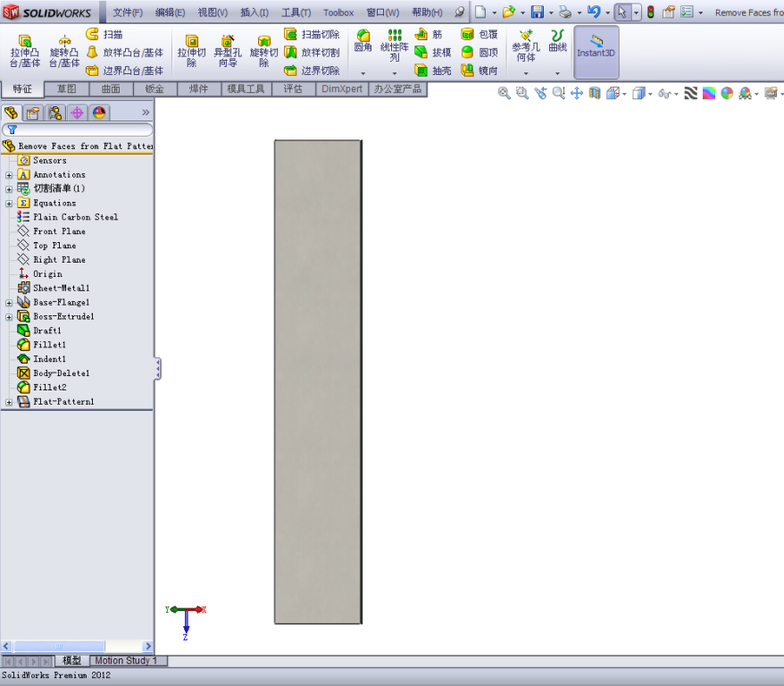The image size is (784, 686).
Task: Open the Linear Pattern dropdown arrow
Action: click(395, 73)
